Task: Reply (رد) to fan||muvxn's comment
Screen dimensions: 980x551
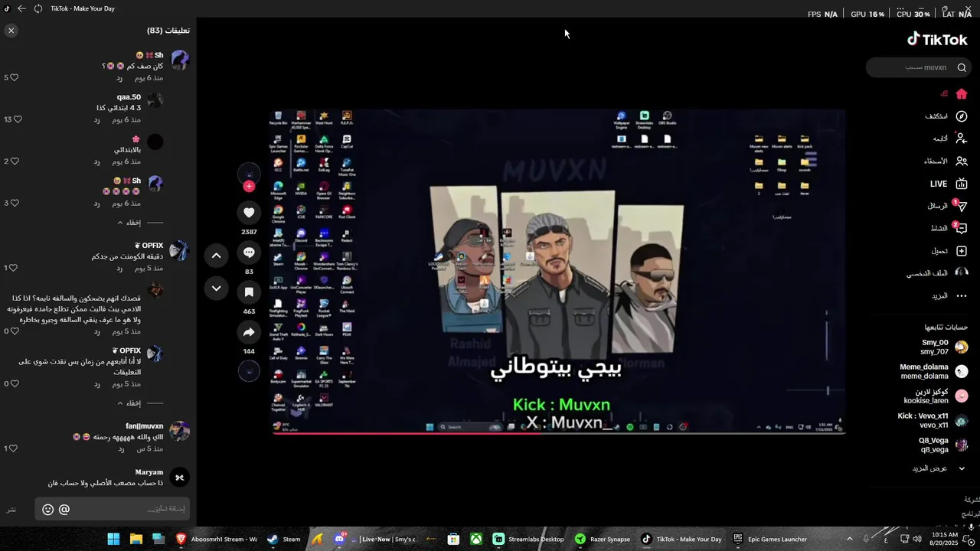Action: coord(119,449)
